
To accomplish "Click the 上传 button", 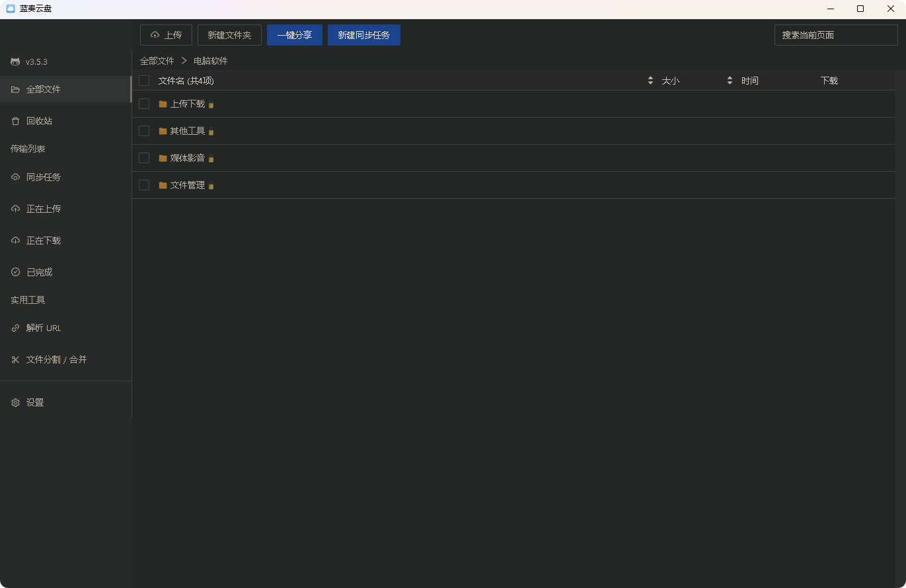I will pyautogui.click(x=166, y=35).
